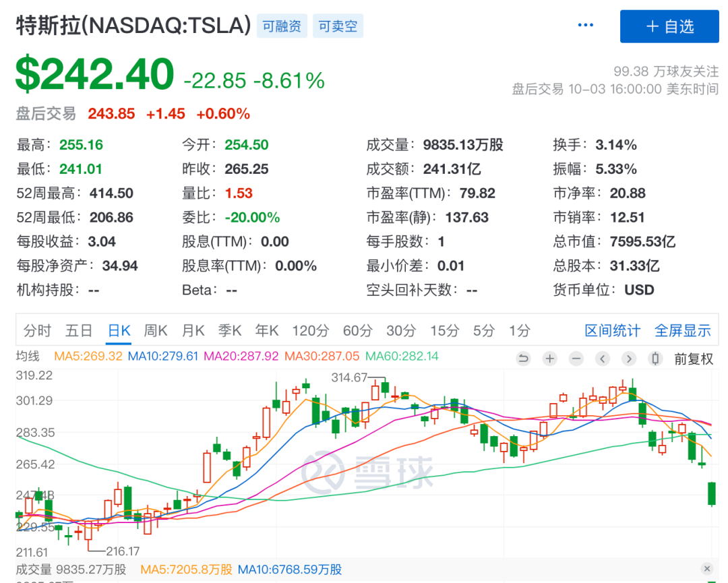Choose the 60分 interval tab
The image size is (728, 583).
point(357,330)
